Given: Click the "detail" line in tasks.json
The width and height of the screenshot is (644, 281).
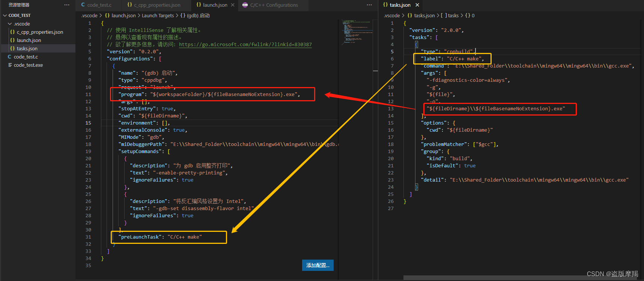Looking at the screenshot, I should (x=525, y=180).
